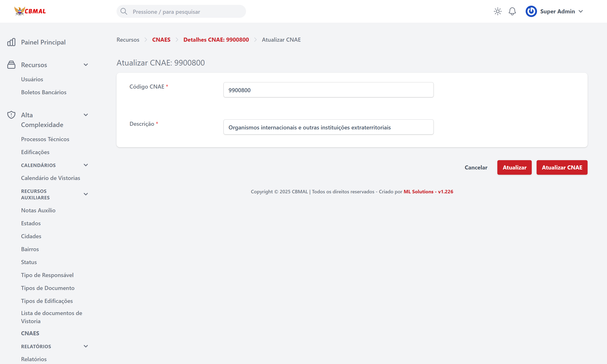The image size is (607, 364).
Task: Collapse the Alta Complexidade section
Action: click(86, 115)
